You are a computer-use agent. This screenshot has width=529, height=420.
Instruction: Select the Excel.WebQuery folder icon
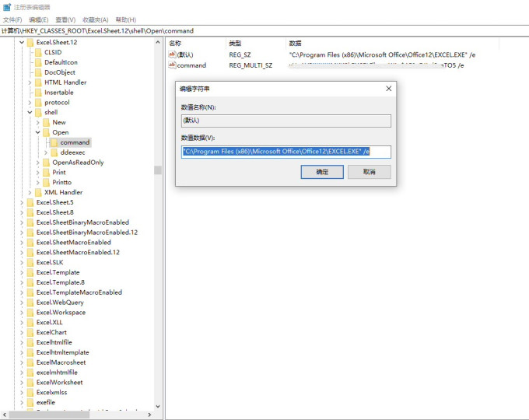[30, 303]
